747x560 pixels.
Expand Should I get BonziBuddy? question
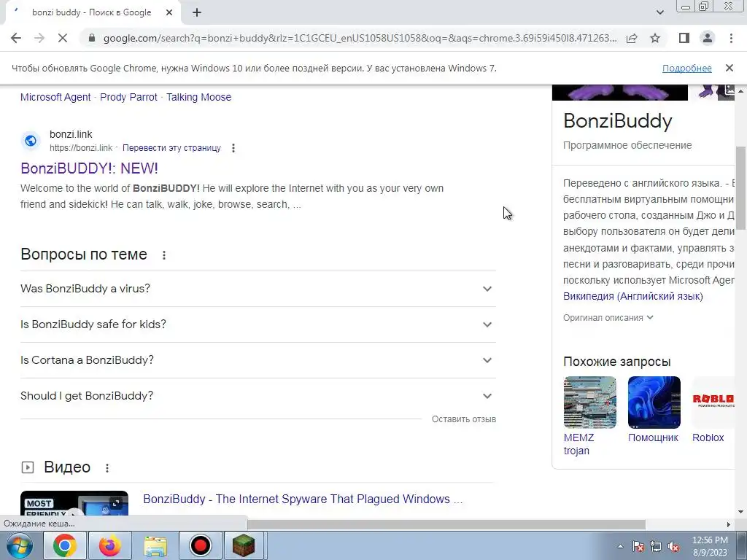[258, 396]
